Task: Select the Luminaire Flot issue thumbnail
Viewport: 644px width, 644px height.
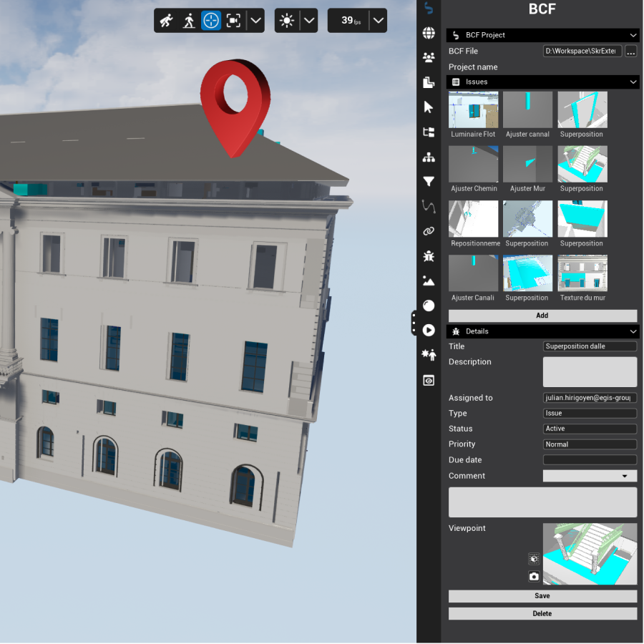Action: tap(473, 114)
